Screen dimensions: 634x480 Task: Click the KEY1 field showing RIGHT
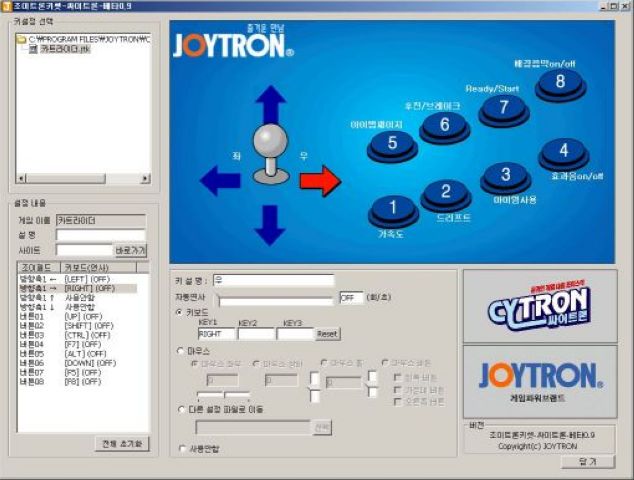(216, 334)
